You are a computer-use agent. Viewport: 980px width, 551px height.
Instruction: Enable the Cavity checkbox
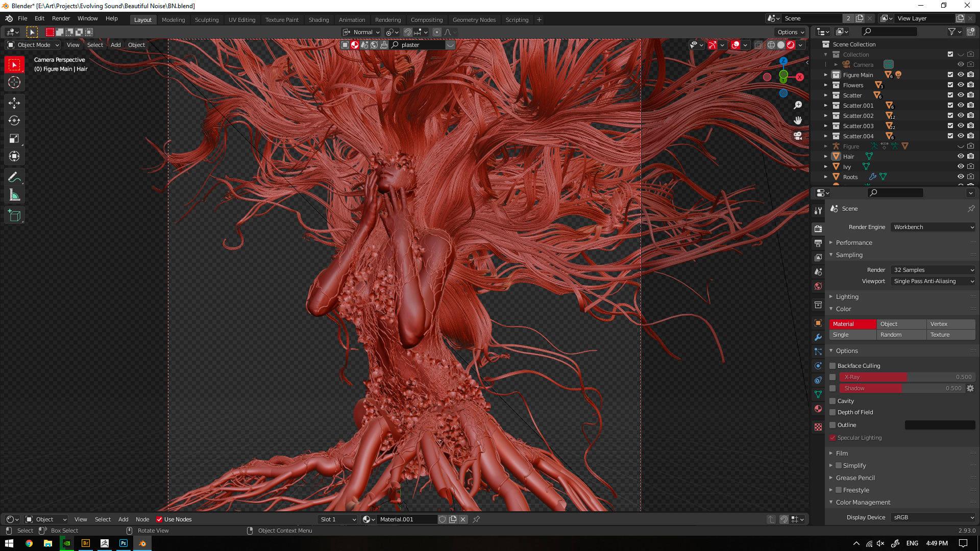click(832, 401)
